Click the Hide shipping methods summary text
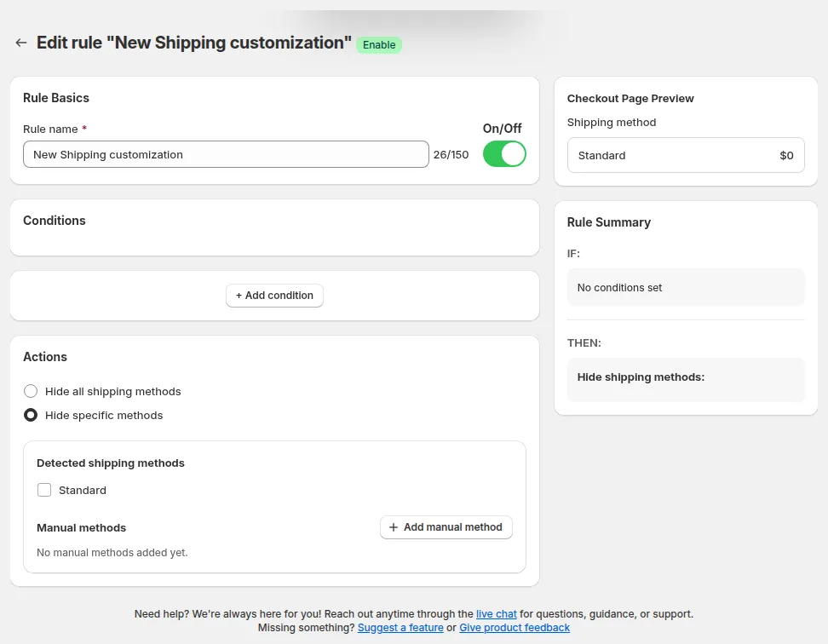The width and height of the screenshot is (828, 644). [x=641, y=377]
